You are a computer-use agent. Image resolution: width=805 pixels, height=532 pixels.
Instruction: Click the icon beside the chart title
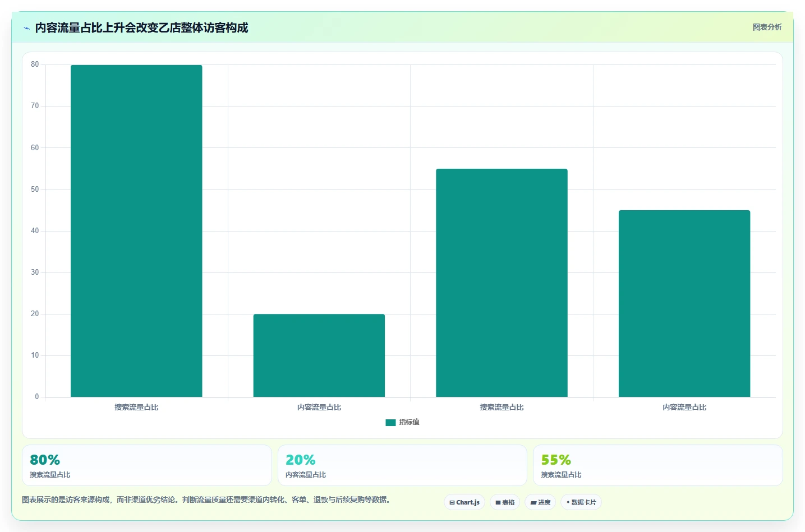(x=26, y=28)
